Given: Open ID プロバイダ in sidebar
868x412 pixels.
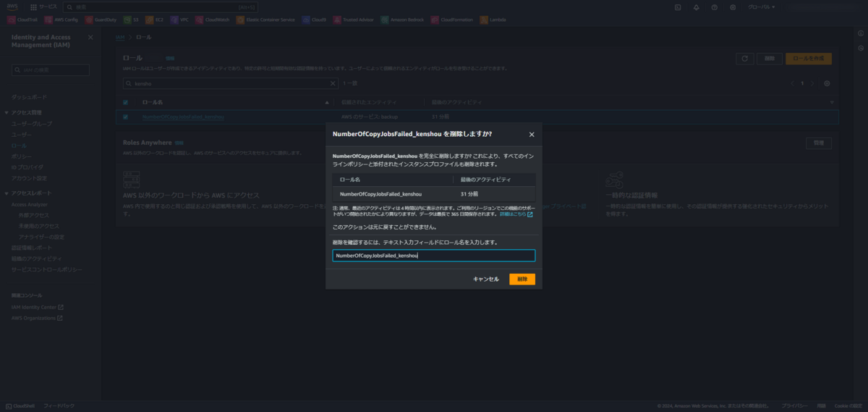Looking at the screenshot, I should (x=27, y=167).
